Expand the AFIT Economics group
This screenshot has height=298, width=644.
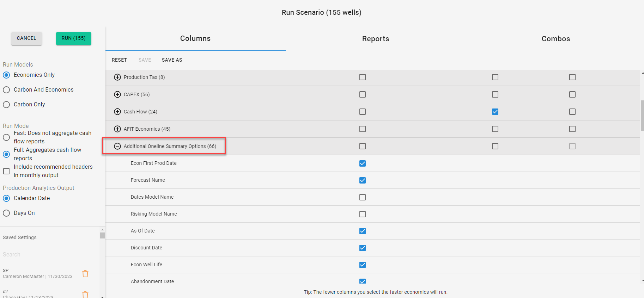(x=117, y=129)
